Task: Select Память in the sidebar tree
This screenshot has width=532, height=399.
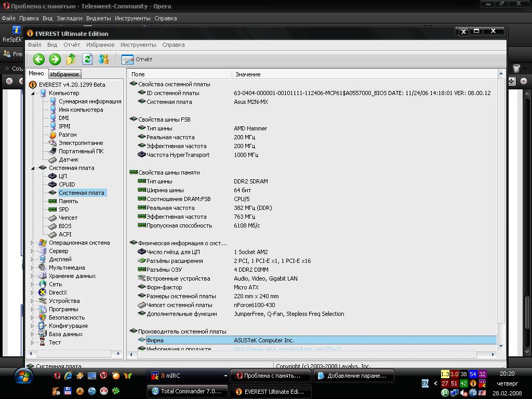Action: coord(68,201)
